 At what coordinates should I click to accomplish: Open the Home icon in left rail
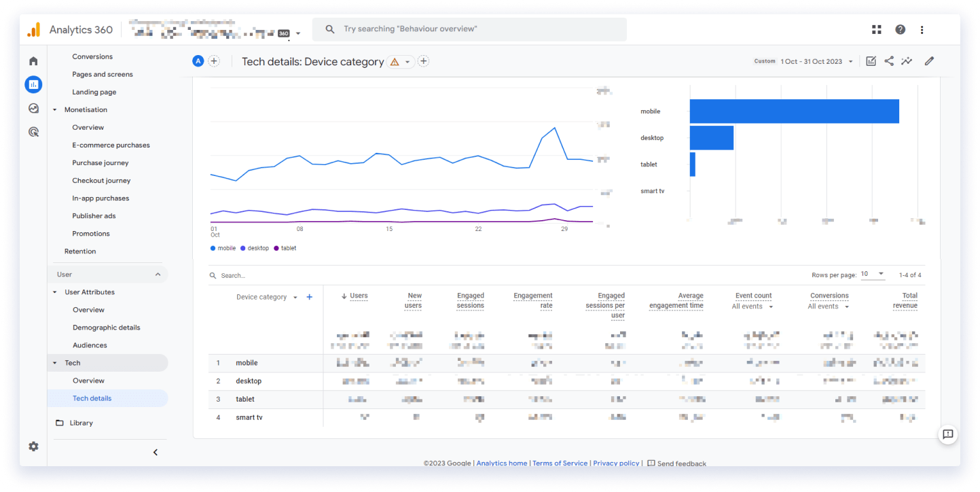(x=33, y=61)
